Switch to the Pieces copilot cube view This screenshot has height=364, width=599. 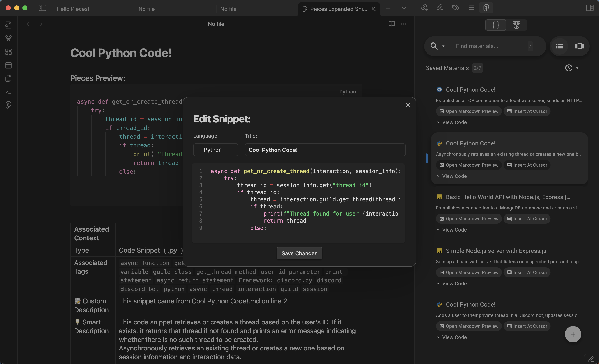click(x=516, y=25)
